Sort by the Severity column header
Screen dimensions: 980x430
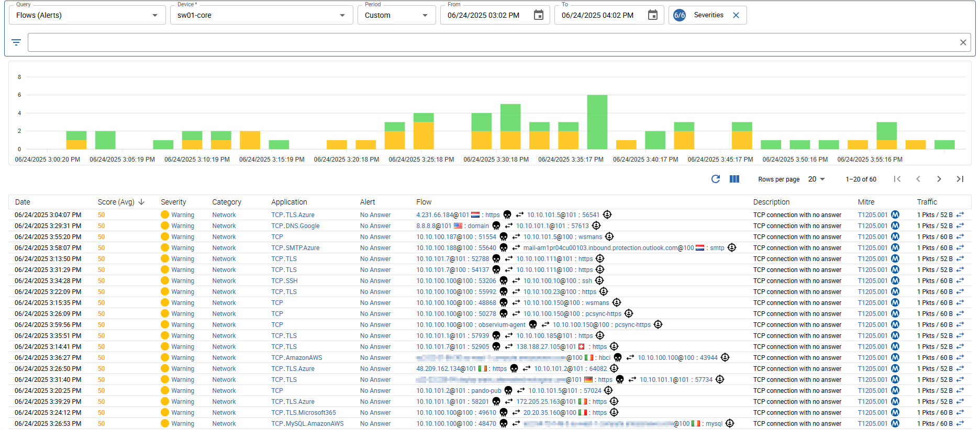click(173, 202)
